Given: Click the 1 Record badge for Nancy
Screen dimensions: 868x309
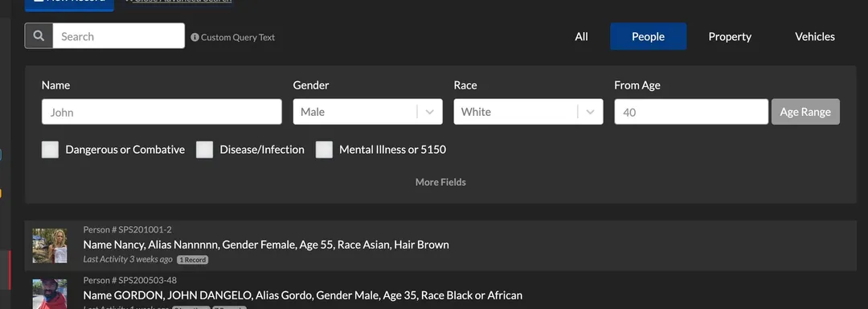Looking at the screenshot, I should pos(193,260).
